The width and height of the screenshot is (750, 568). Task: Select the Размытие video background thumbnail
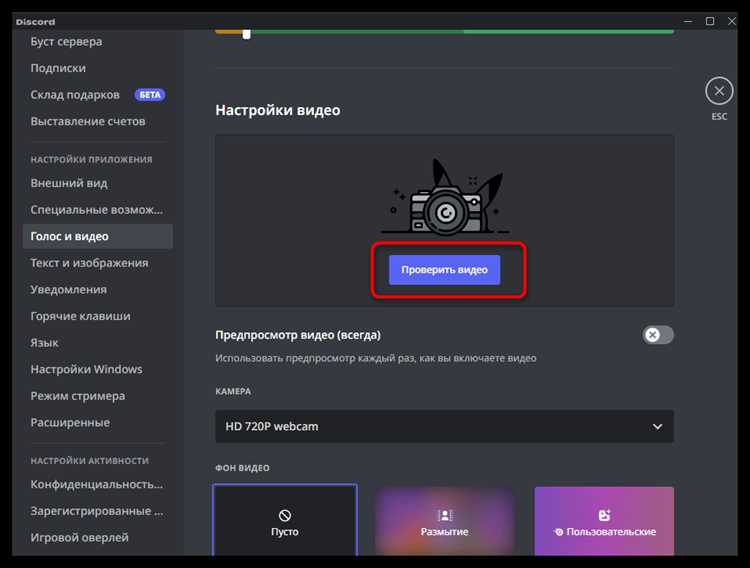click(445, 521)
